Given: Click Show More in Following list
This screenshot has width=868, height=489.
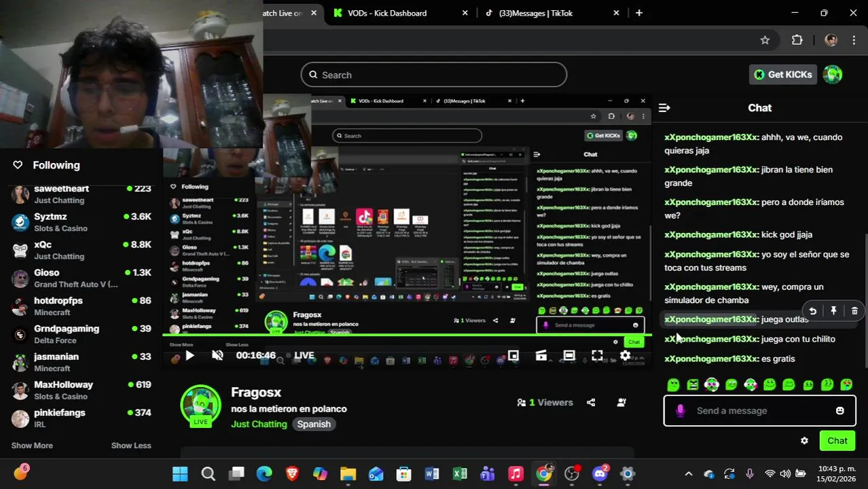Looking at the screenshot, I should pyautogui.click(x=32, y=446).
